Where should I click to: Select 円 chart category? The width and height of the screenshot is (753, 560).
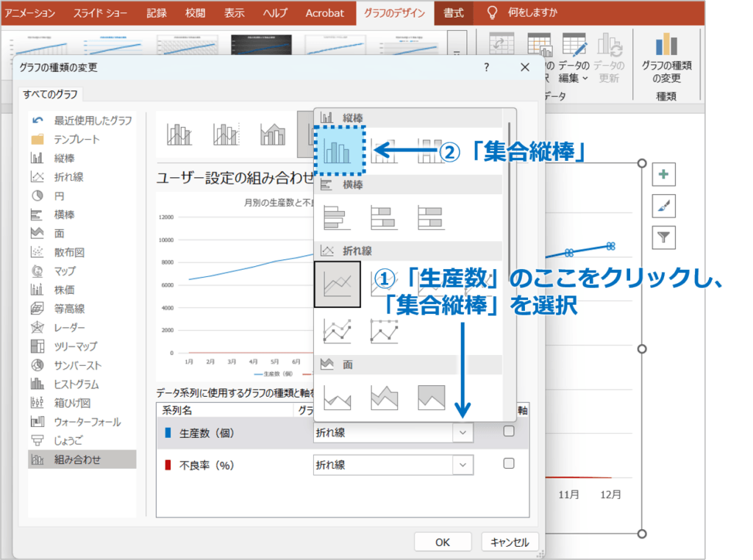[x=82, y=195]
